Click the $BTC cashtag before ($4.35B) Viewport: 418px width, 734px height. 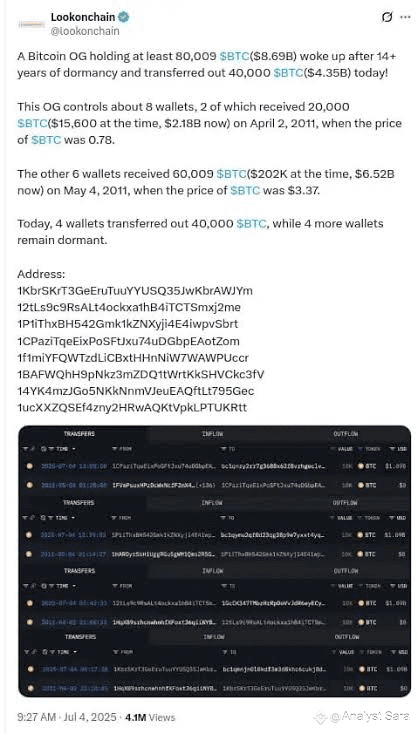click(288, 73)
